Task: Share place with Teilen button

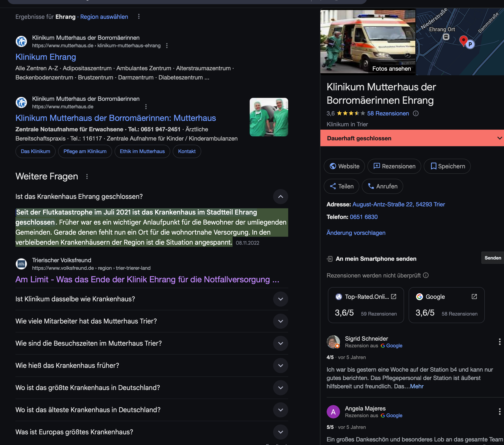Action: coord(342,186)
